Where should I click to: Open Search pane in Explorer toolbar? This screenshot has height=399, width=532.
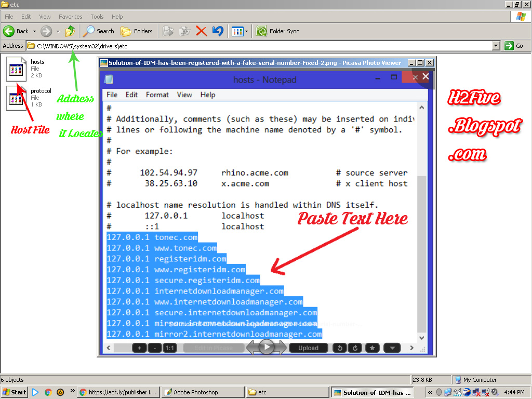[99, 31]
